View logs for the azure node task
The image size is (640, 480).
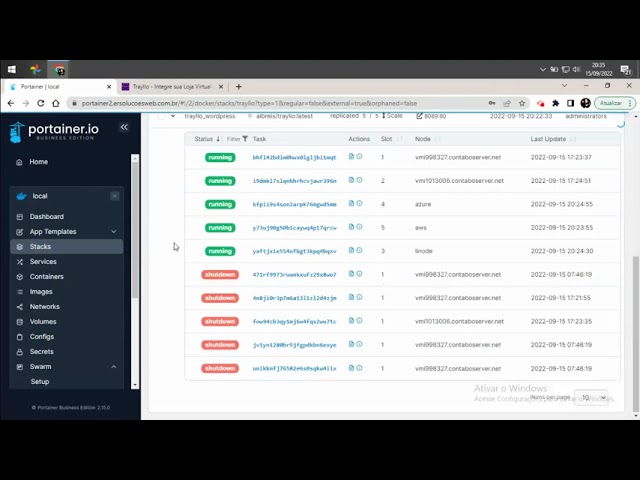351,203
